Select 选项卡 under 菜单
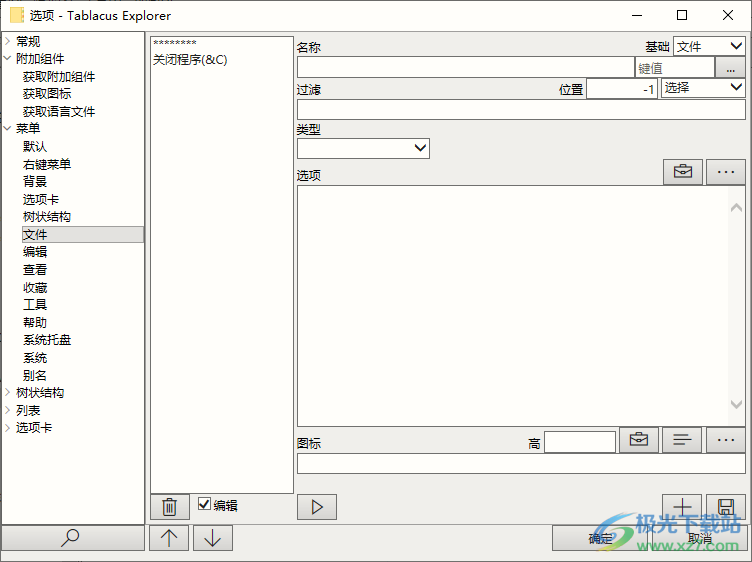The height and width of the screenshot is (562, 752). click(x=41, y=199)
